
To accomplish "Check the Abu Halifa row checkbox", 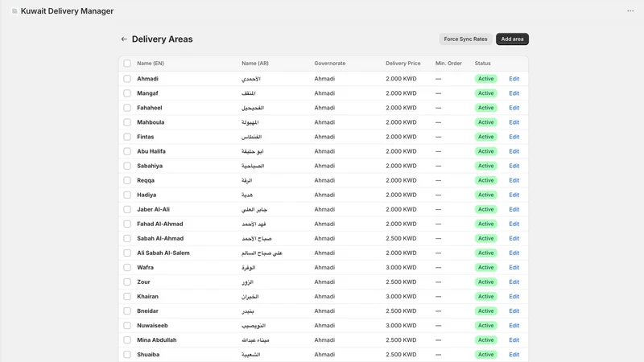I will pyautogui.click(x=127, y=151).
